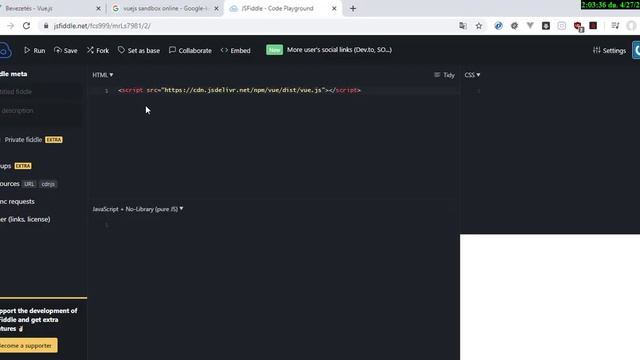Expand the HTML panel dropdown
This screenshot has height=360, width=640.
point(102,75)
